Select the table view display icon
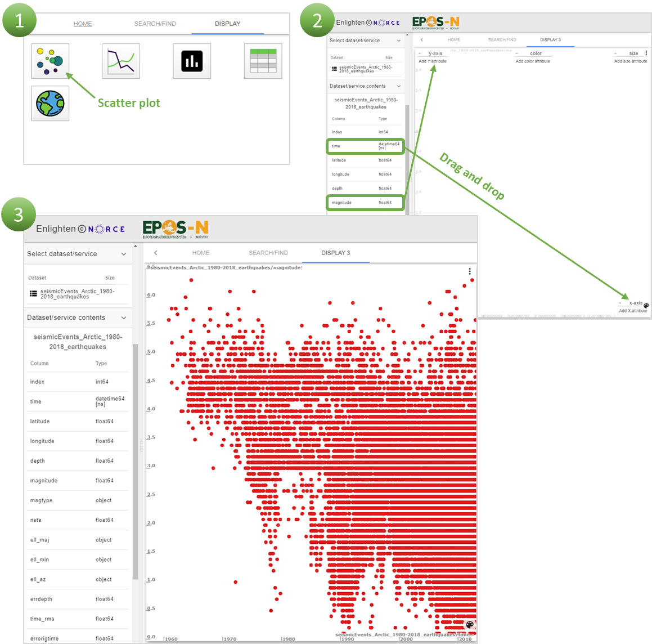652x644 pixels. [x=263, y=61]
